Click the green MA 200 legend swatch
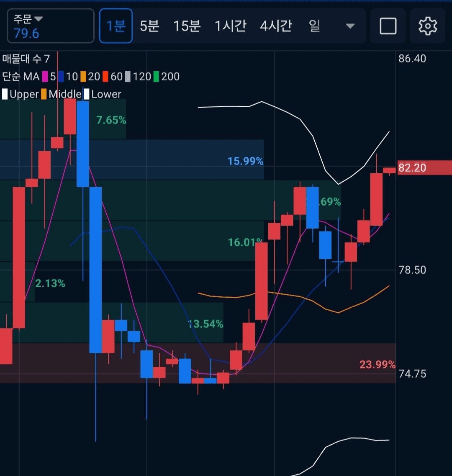 point(156,77)
